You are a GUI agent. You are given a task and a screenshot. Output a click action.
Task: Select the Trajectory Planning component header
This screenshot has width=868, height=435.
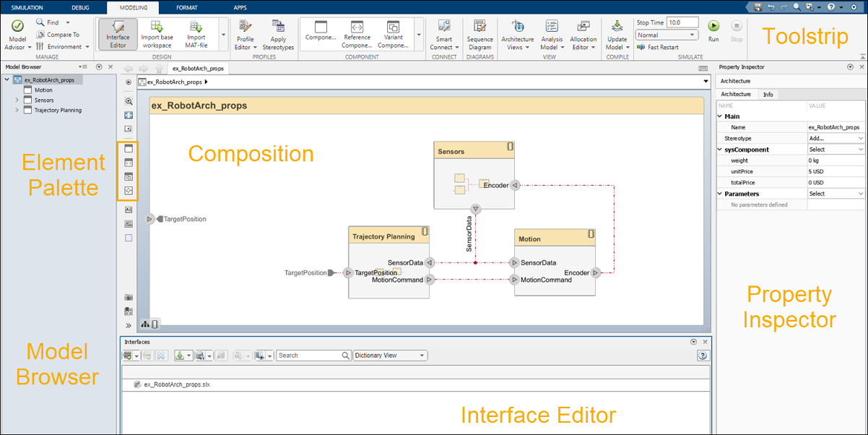click(389, 236)
